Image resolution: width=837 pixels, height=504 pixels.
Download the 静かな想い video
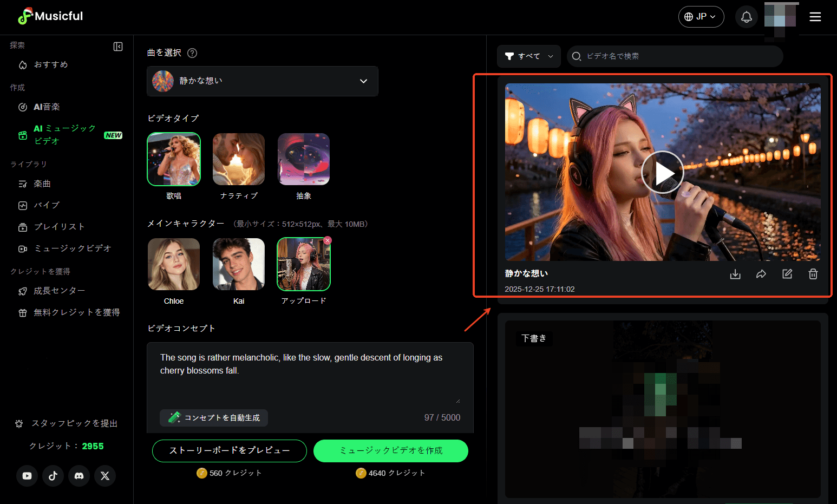click(x=735, y=274)
